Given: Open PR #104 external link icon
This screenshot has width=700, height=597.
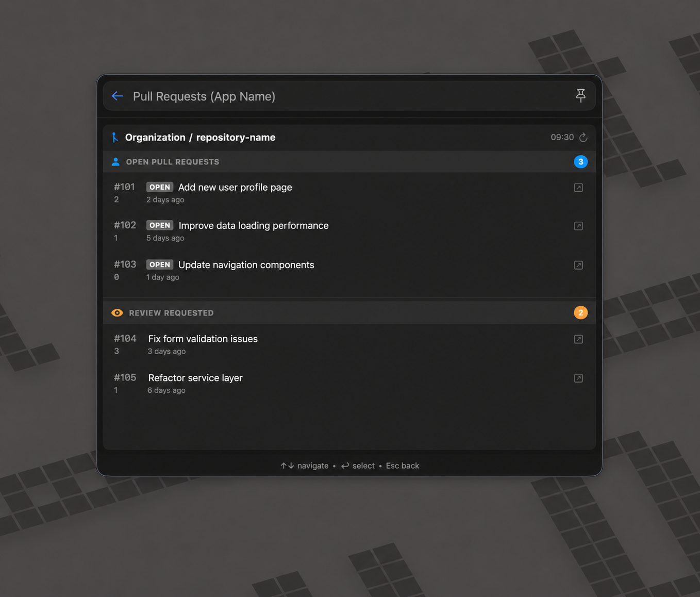Looking at the screenshot, I should 578,339.
